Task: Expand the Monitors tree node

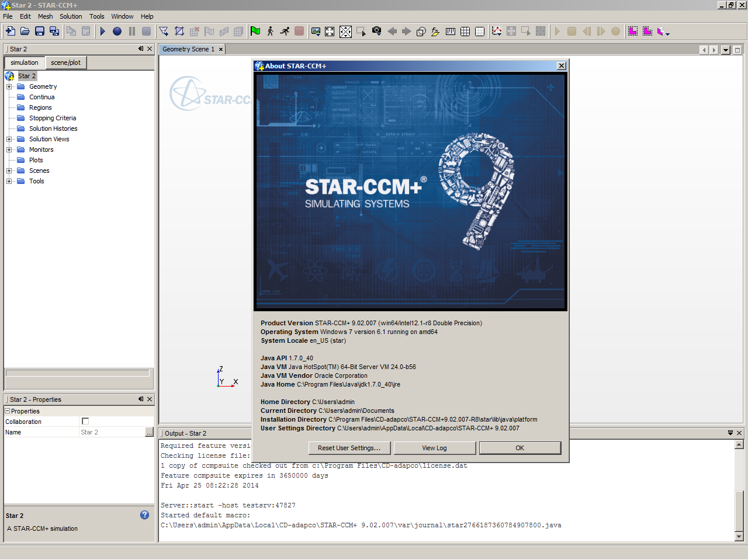Action: point(9,149)
